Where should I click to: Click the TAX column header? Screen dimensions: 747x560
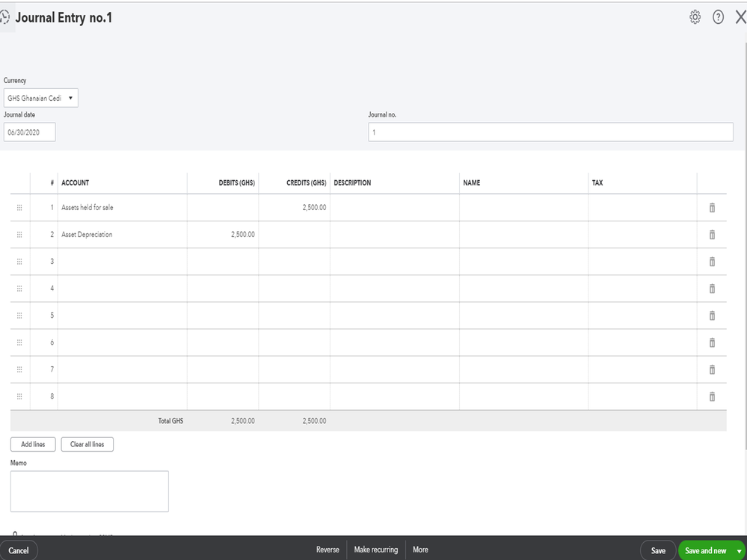click(x=597, y=183)
